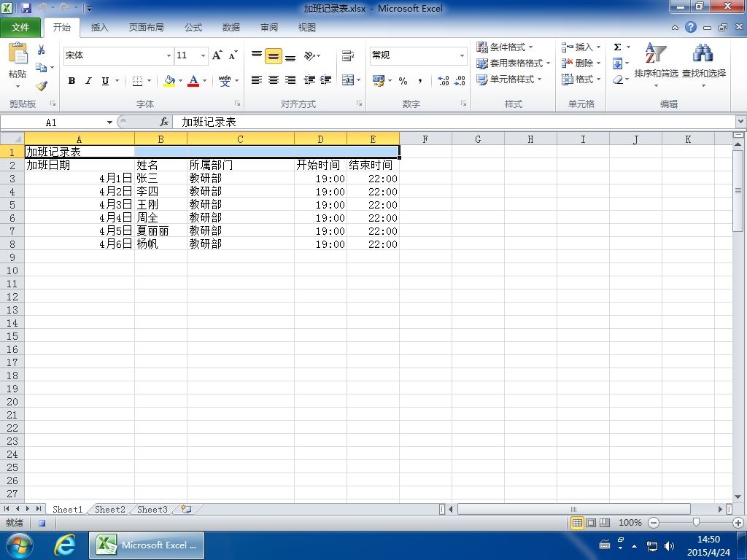Open Internet Explorer from the taskbar
The image size is (747, 560).
pos(64,545)
